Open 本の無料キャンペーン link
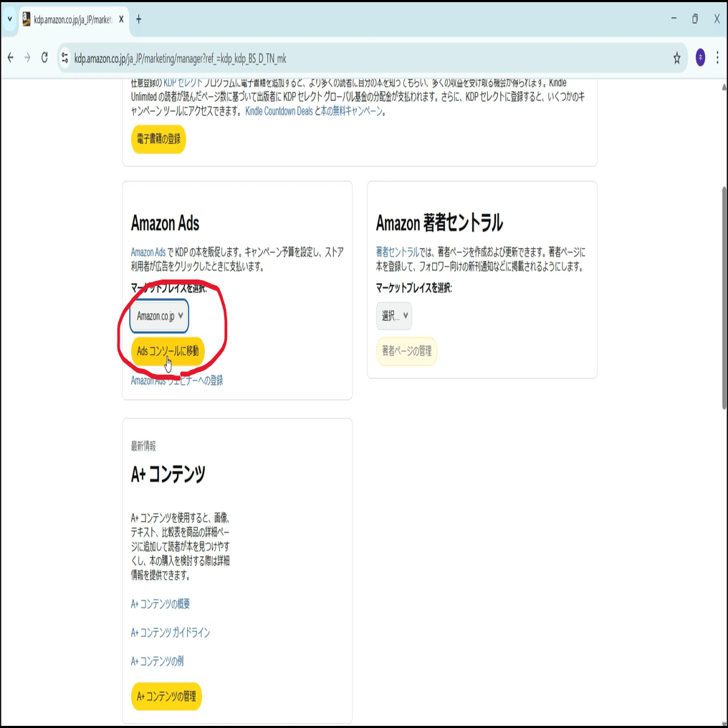Screen dimensions: 728x728 (352, 112)
